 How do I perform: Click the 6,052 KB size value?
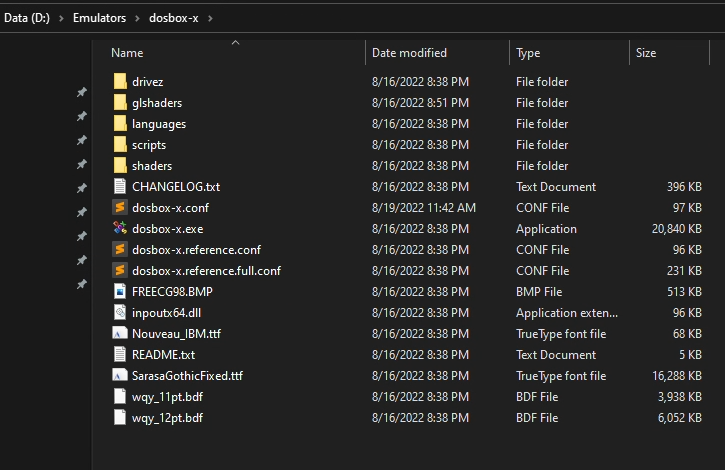(x=680, y=418)
